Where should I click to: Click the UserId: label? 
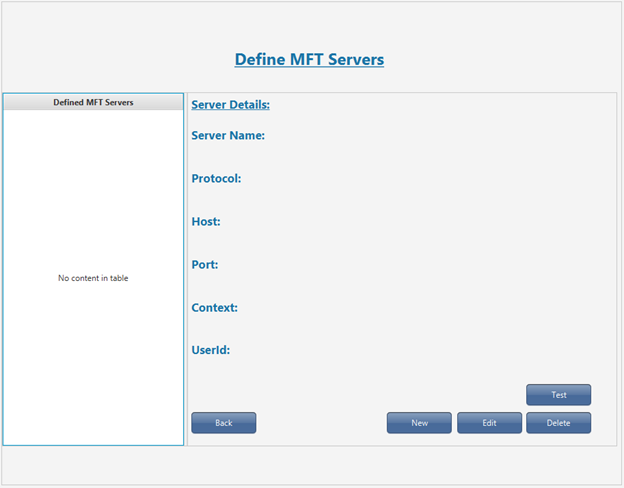(x=211, y=350)
